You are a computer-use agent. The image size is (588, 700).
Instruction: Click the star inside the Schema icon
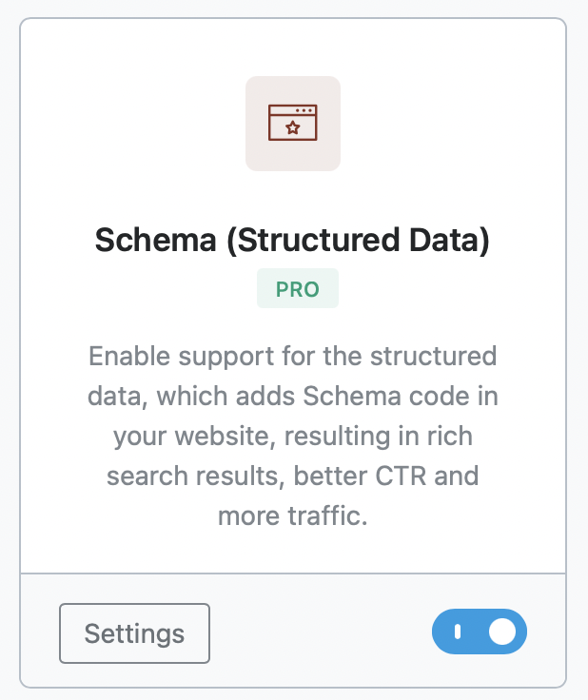tap(293, 129)
